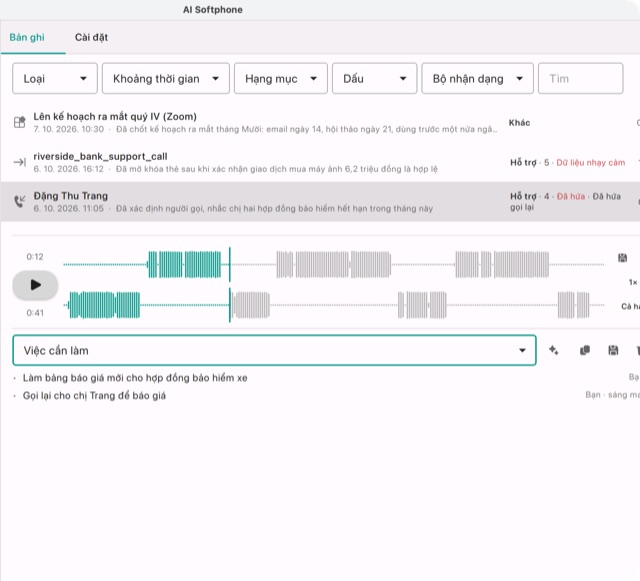The width and height of the screenshot is (640, 581).
Task: Click the Hỗ trợ · 5 label
Action: pyautogui.click(x=529, y=163)
